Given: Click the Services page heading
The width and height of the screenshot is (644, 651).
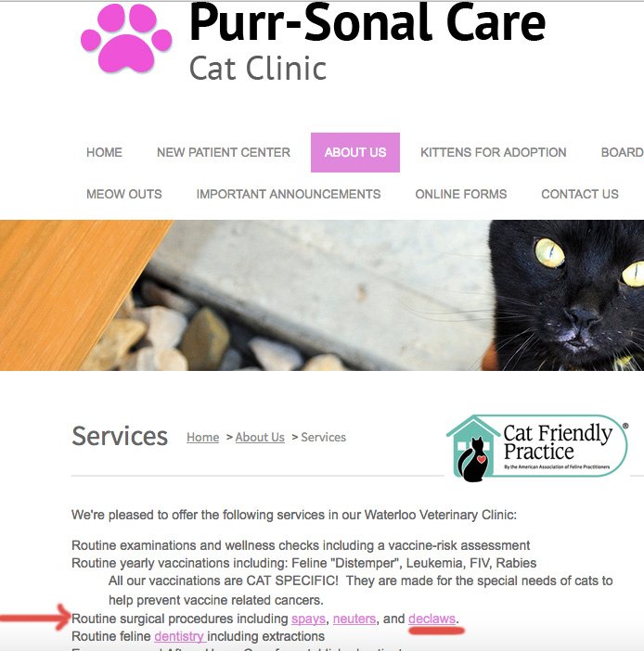Looking at the screenshot, I should 120,436.
